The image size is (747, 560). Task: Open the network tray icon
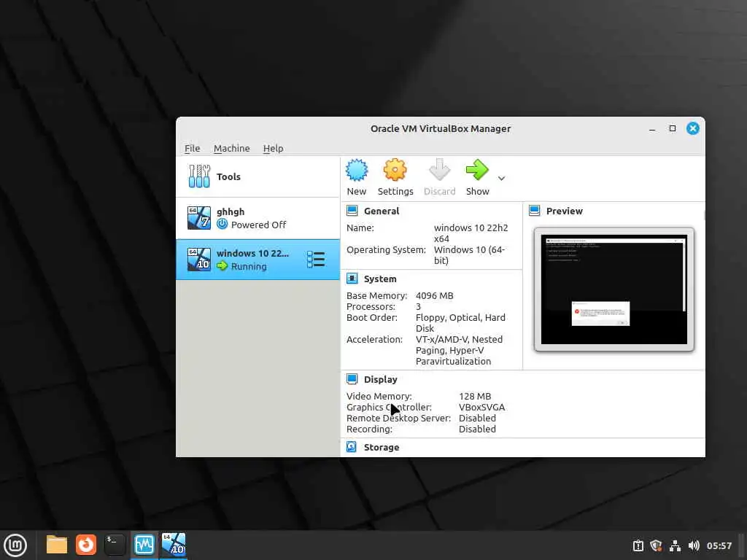click(675, 545)
